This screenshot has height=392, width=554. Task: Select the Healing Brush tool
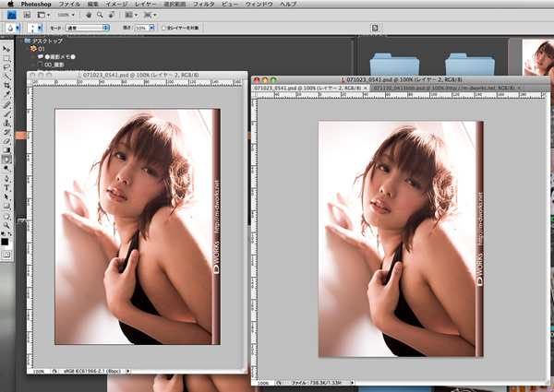coord(6,105)
